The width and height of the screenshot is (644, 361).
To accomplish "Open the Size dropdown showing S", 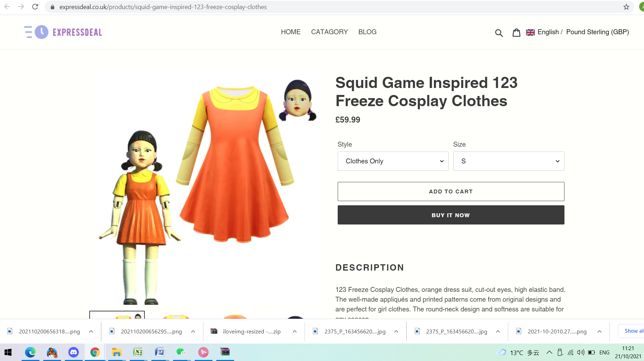I will (508, 161).
